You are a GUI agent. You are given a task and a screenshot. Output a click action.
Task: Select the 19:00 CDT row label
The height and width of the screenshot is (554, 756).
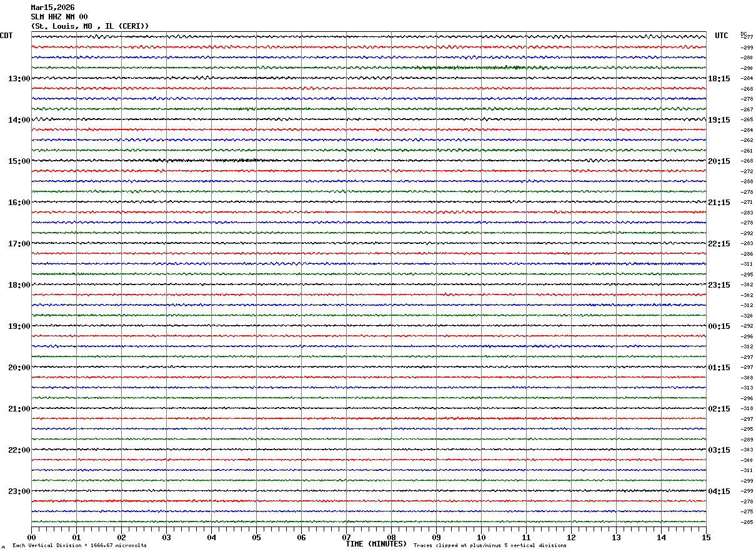pyautogui.click(x=19, y=326)
